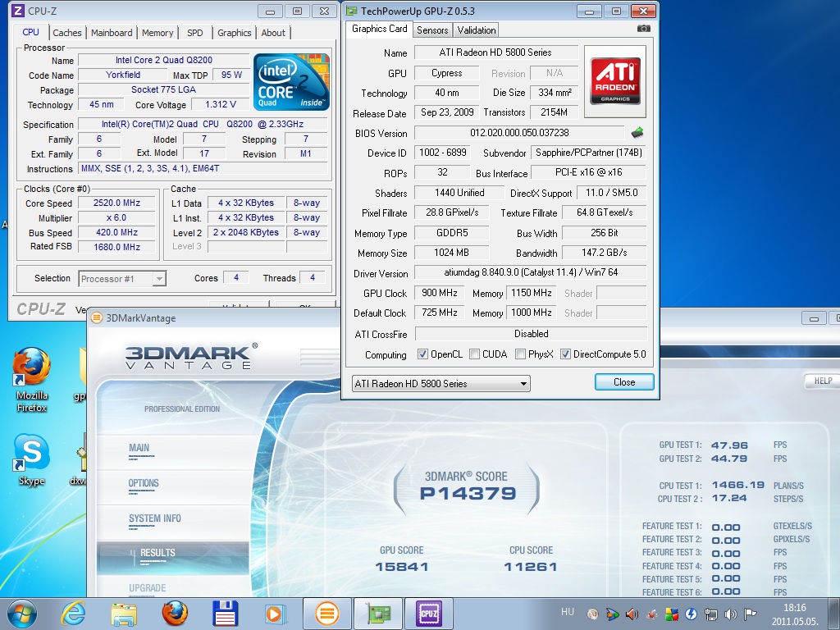Image resolution: width=840 pixels, height=630 pixels.
Task: Click the floppy disk taskbar icon
Action: (225, 614)
